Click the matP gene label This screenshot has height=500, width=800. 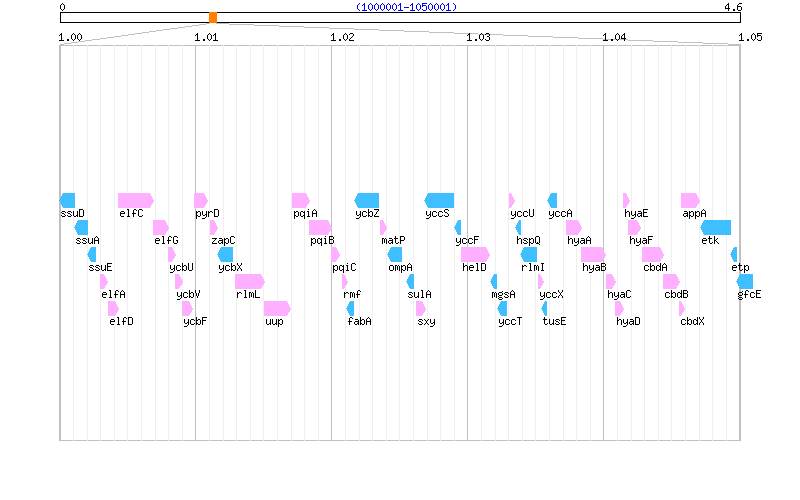click(x=393, y=240)
